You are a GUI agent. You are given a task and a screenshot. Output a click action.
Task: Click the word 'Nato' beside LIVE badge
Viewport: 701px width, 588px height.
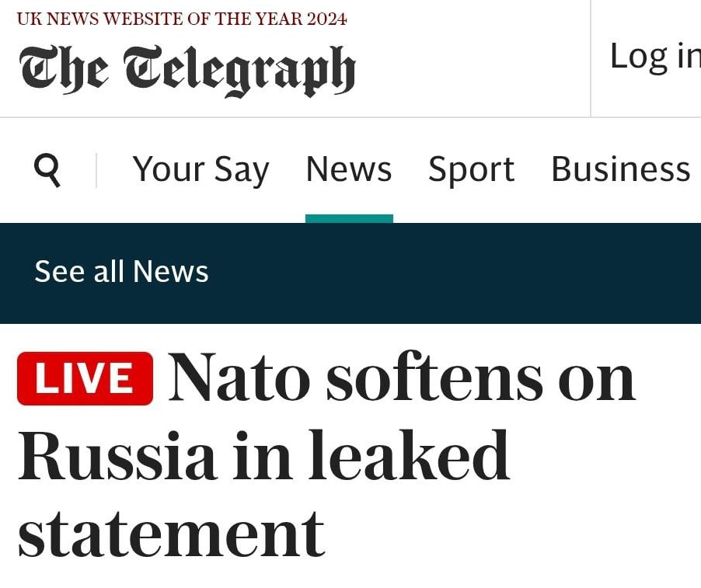click(x=239, y=378)
